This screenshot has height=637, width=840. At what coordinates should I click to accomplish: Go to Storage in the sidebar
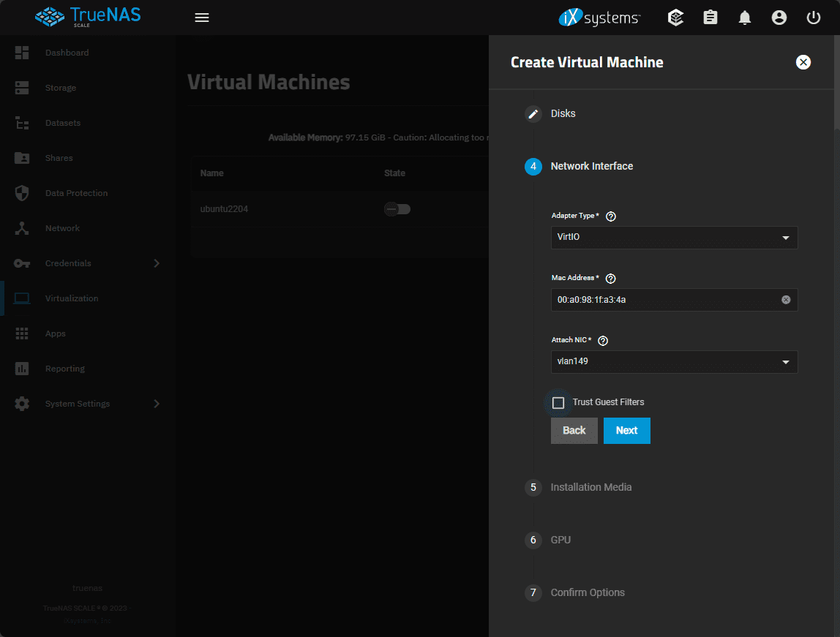coord(61,88)
